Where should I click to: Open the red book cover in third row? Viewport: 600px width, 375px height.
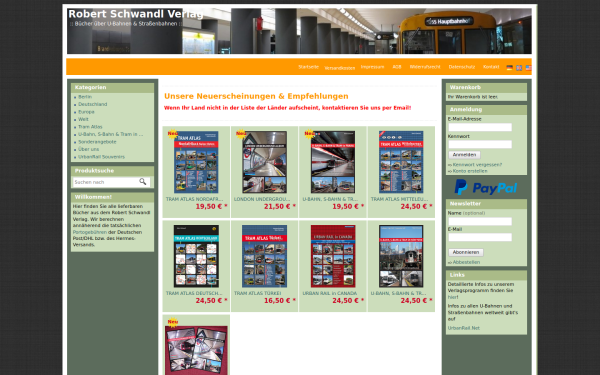[196, 350]
